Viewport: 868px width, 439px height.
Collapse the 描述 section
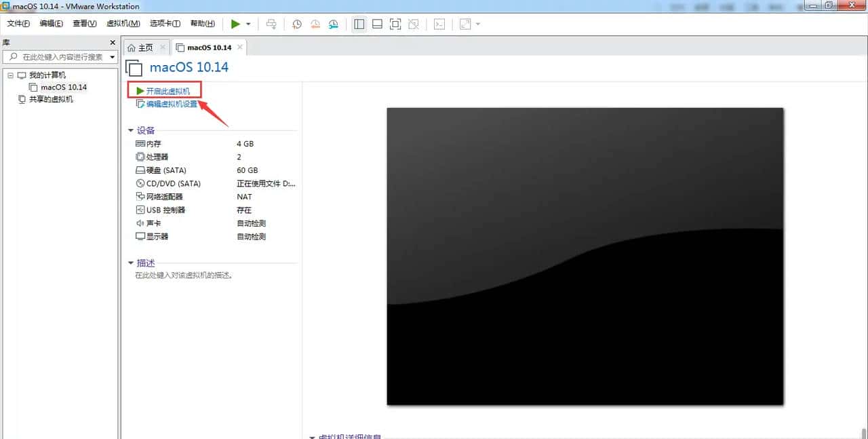(x=131, y=263)
